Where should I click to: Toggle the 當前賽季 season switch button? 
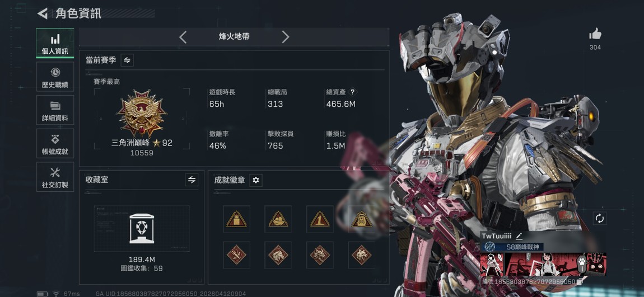[127, 60]
